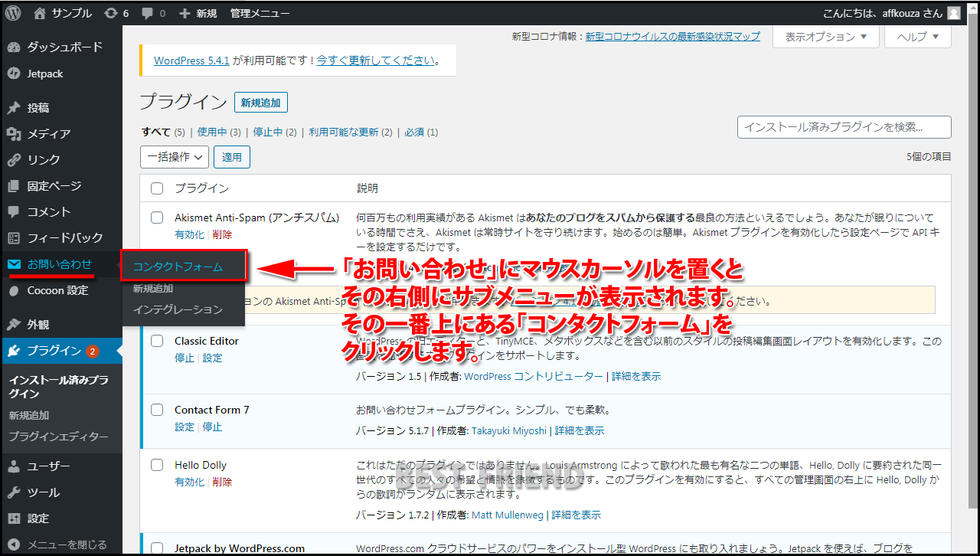
Task: Click 停止 under Contact Form 7
Action: click(x=212, y=427)
